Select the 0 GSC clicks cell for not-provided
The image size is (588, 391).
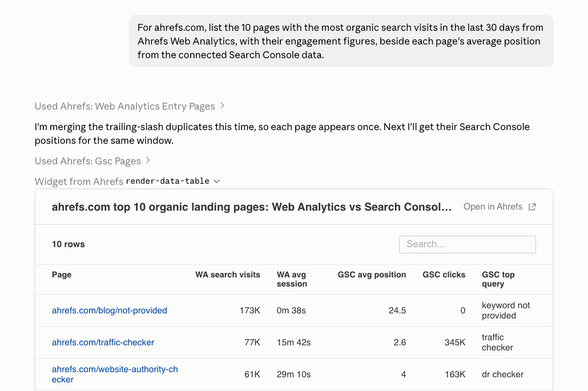(x=463, y=311)
